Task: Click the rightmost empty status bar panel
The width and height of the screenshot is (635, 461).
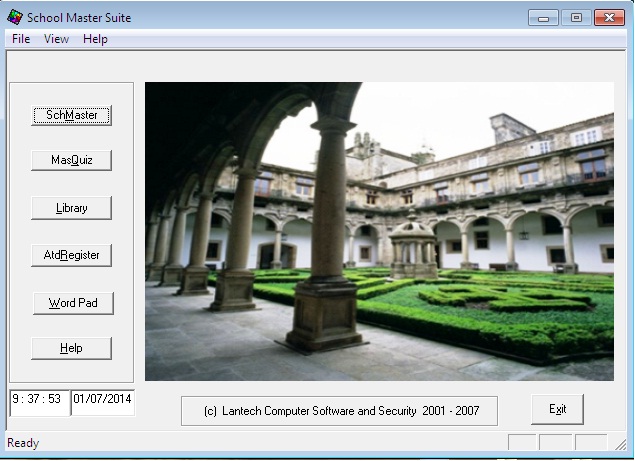Action: 591,443
